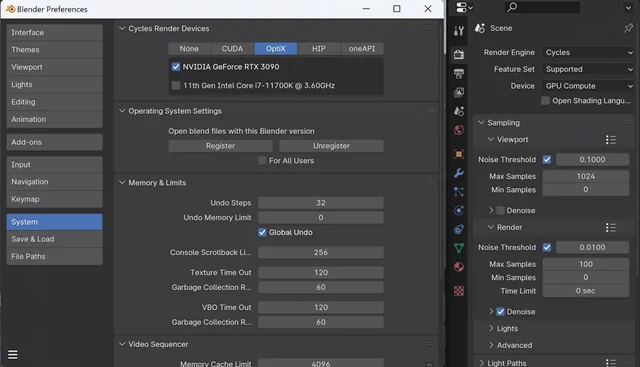The width and height of the screenshot is (640, 367).
Task: Click the Console Scrollback value field
Action: coord(321,252)
